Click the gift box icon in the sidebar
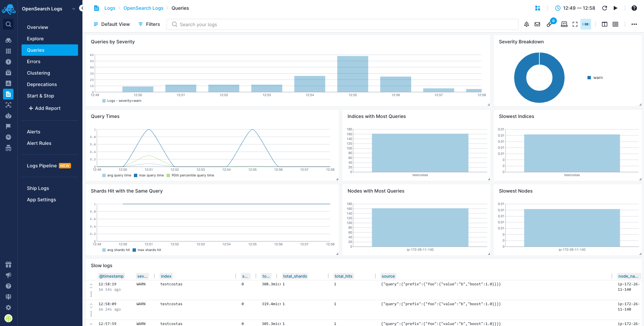This screenshot has height=326, width=644. (x=8, y=264)
